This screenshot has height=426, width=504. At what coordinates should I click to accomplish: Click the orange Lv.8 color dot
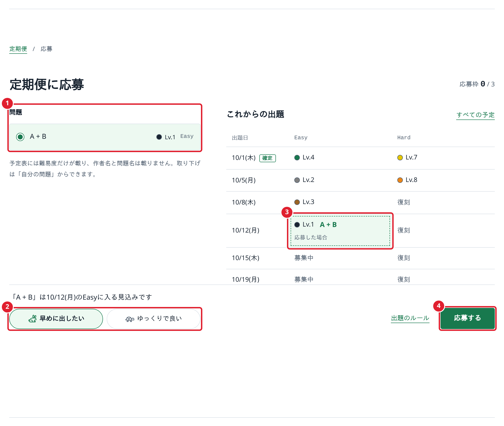[400, 180]
